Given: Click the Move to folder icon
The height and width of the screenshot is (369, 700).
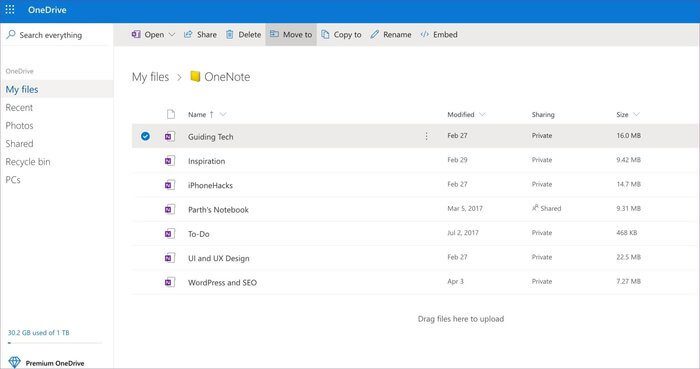Looking at the screenshot, I should click(x=274, y=34).
